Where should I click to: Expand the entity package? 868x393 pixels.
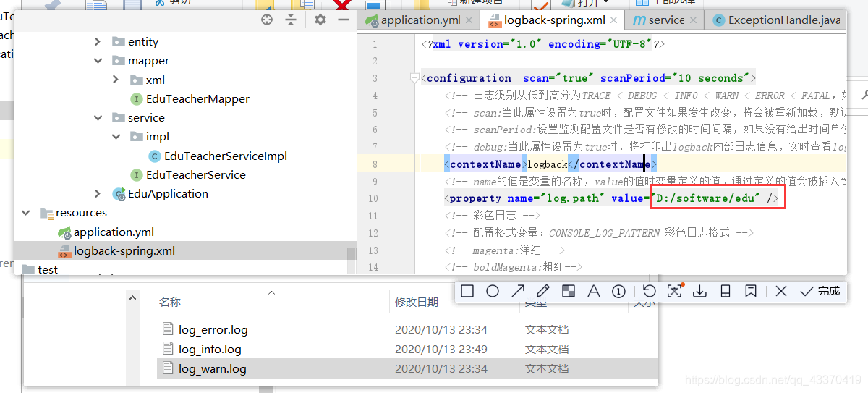coord(98,42)
